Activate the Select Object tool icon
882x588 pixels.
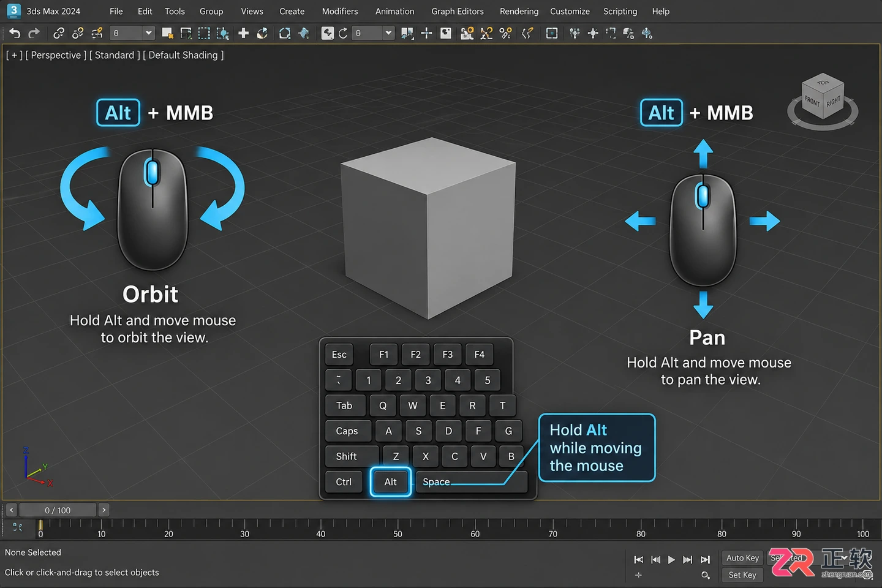click(167, 33)
